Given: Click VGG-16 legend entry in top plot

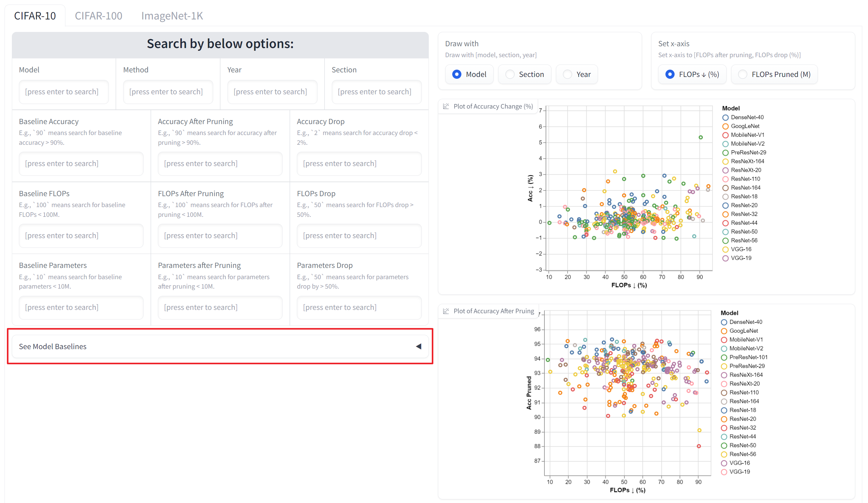Looking at the screenshot, I should (x=737, y=249).
